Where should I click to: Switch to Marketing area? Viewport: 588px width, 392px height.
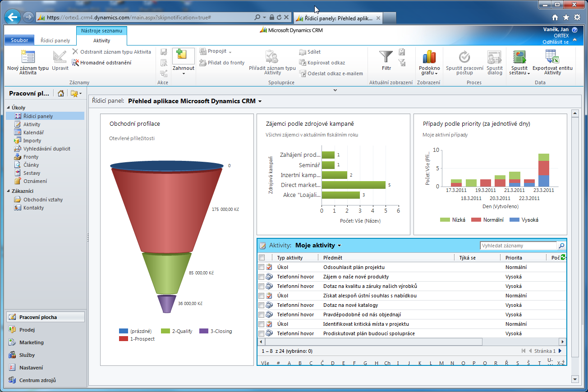(32, 342)
